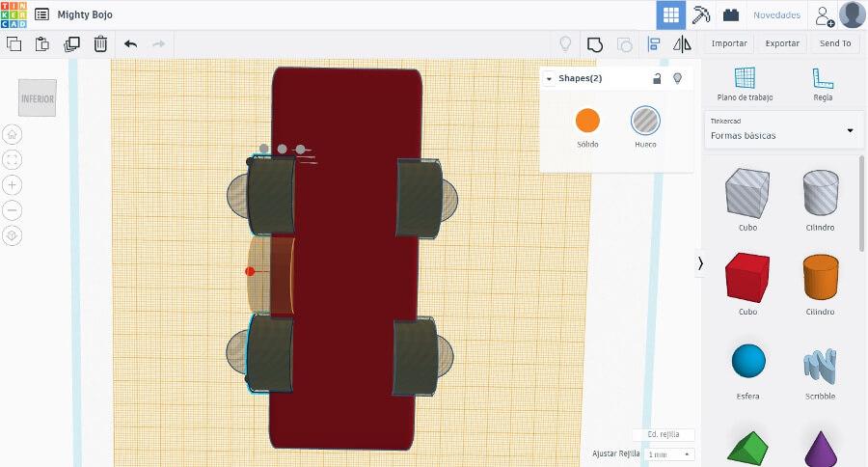Click the Undo arrow

click(131, 43)
